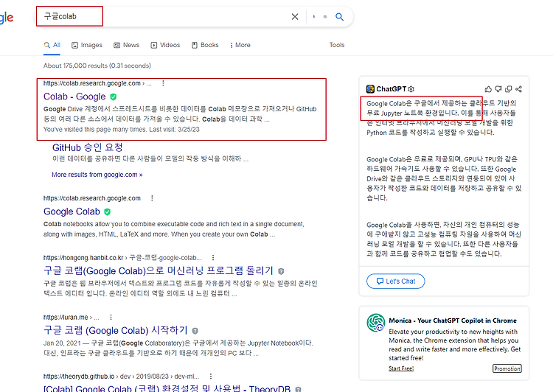Expand the More search filters menu
The image size is (553, 392).
[x=240, y=45]
